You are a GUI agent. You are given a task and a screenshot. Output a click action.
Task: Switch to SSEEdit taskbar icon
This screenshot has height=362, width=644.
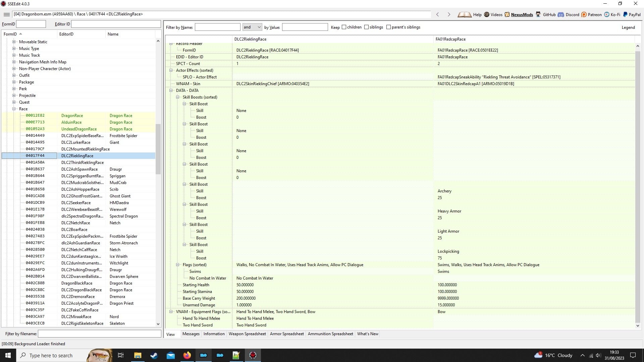[253, 355]
